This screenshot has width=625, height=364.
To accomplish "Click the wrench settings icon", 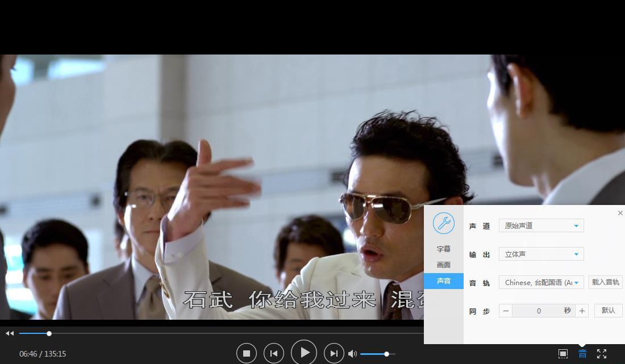I will coord(444,223).
